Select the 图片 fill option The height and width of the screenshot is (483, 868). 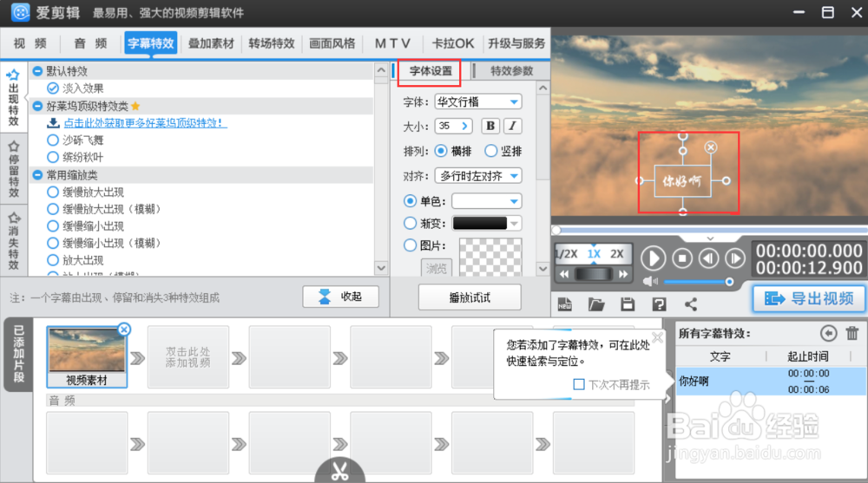tap(411, 245)
